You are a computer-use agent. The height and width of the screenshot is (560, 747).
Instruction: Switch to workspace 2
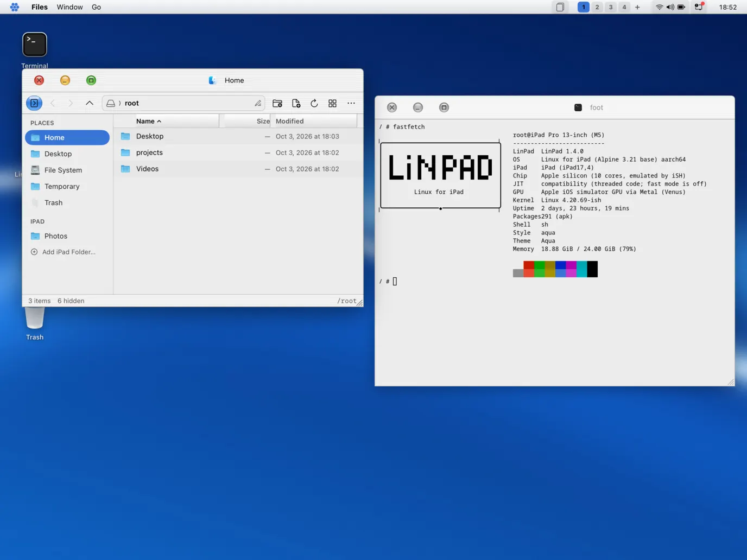tap(597, 7)
